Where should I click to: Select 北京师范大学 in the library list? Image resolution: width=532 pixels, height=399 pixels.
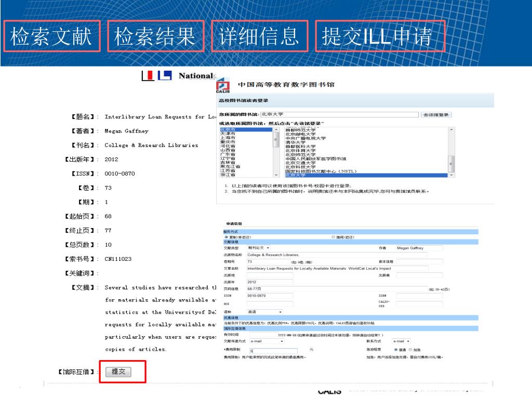[301, 154]
